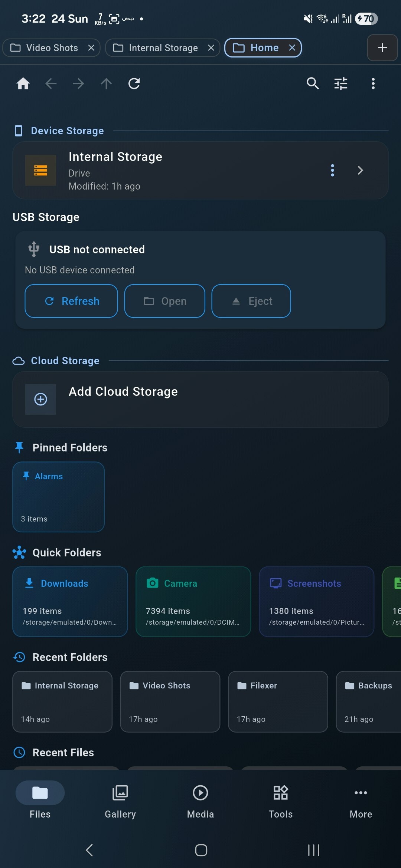
Task: Tap the USB trident icon
Action: (x=34, y=249)
